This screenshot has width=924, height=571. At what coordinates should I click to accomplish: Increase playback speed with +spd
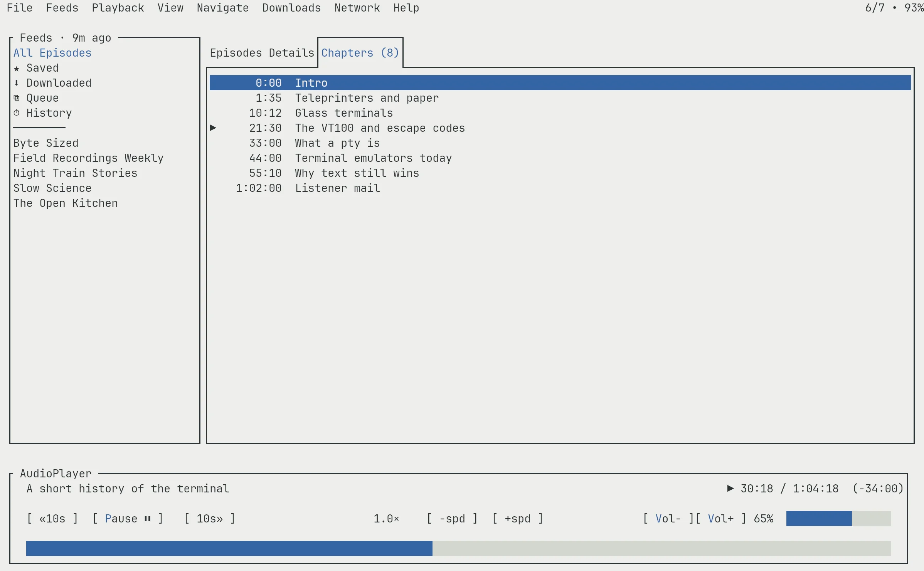pos(518,519)
